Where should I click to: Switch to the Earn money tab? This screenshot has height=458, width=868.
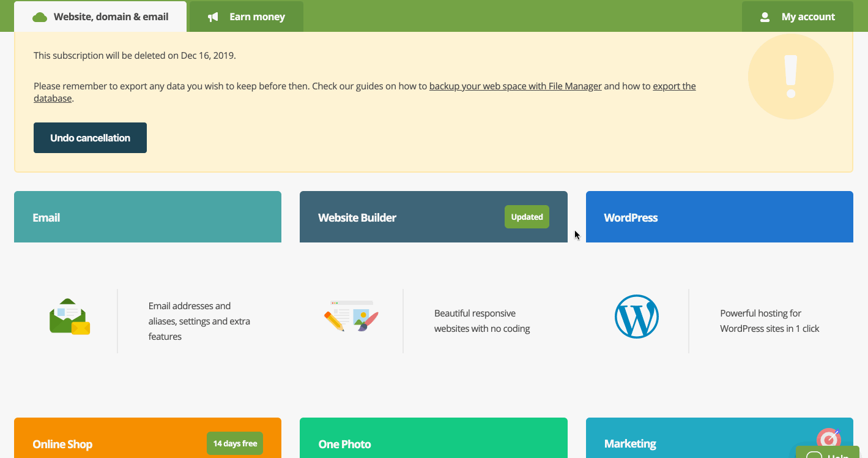tap(247, 17)
